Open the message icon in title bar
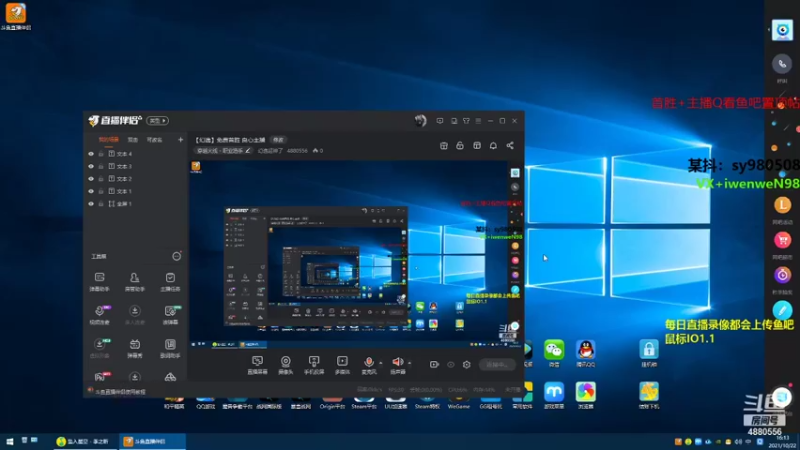The height and width of the screenshot is (450, 800). tap(440, 121)
